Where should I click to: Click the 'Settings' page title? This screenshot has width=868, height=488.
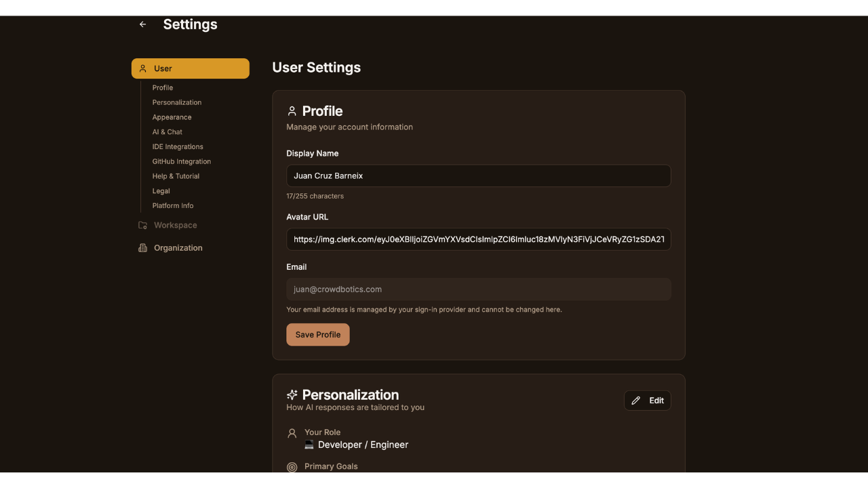[191, 24]
